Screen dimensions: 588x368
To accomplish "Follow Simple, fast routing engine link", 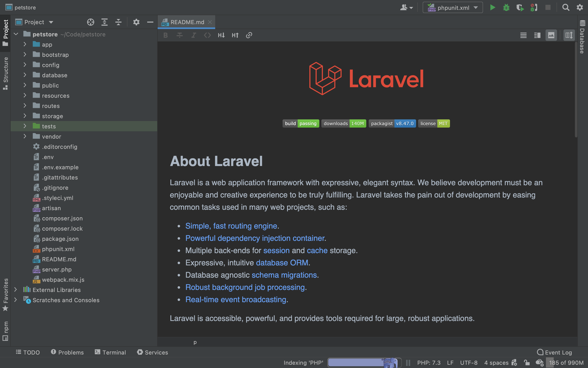I will (231, 226).
